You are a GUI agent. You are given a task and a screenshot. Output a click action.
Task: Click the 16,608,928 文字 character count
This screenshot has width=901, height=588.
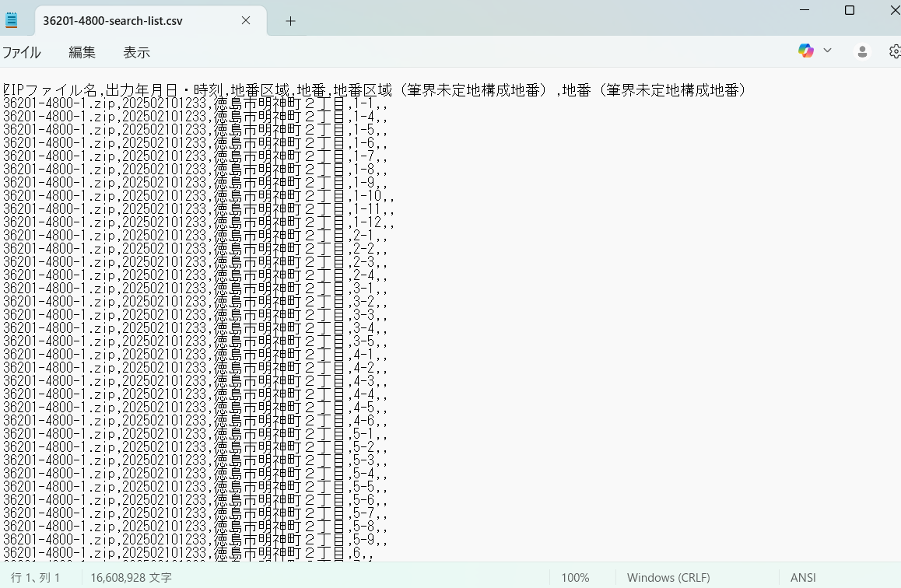(x=131, y=578)
